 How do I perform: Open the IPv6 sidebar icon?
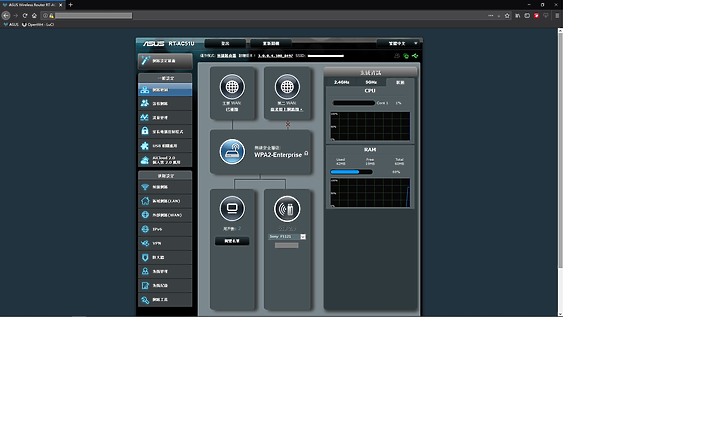pos(145,229)
